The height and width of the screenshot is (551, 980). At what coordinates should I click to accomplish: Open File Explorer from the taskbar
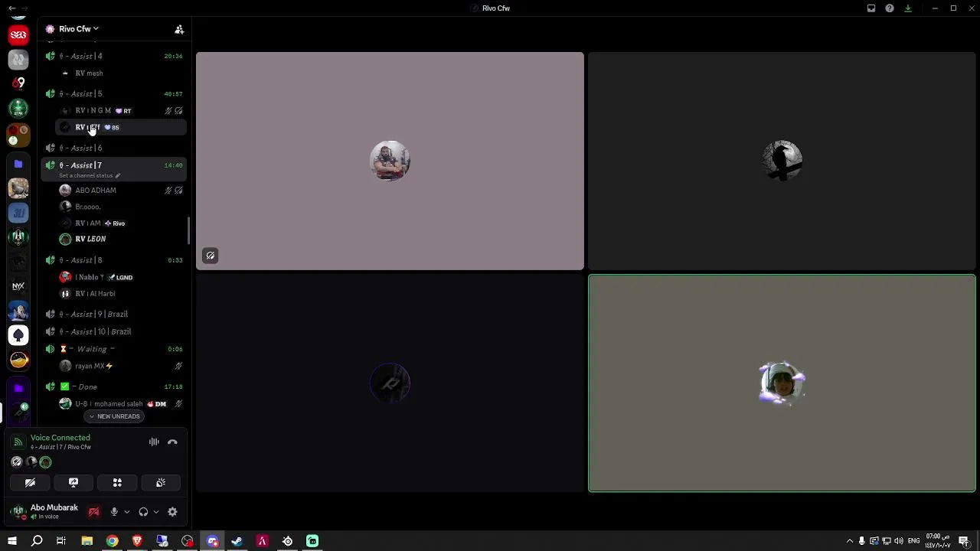coord(87,541)
